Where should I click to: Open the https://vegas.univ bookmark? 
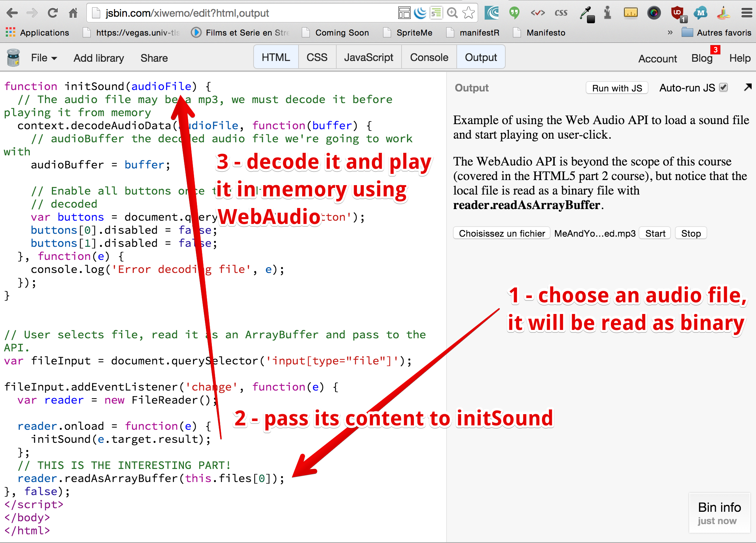click(131, 32)
